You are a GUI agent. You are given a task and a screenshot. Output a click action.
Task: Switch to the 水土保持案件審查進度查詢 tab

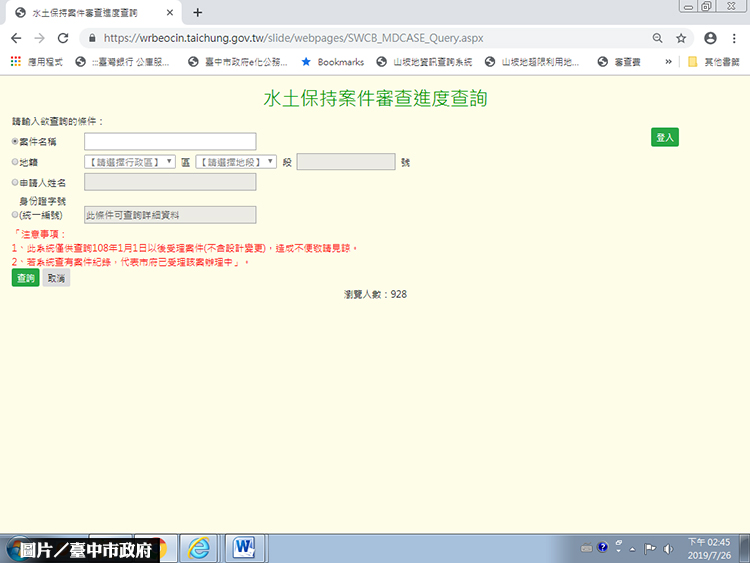click(90, 12)
